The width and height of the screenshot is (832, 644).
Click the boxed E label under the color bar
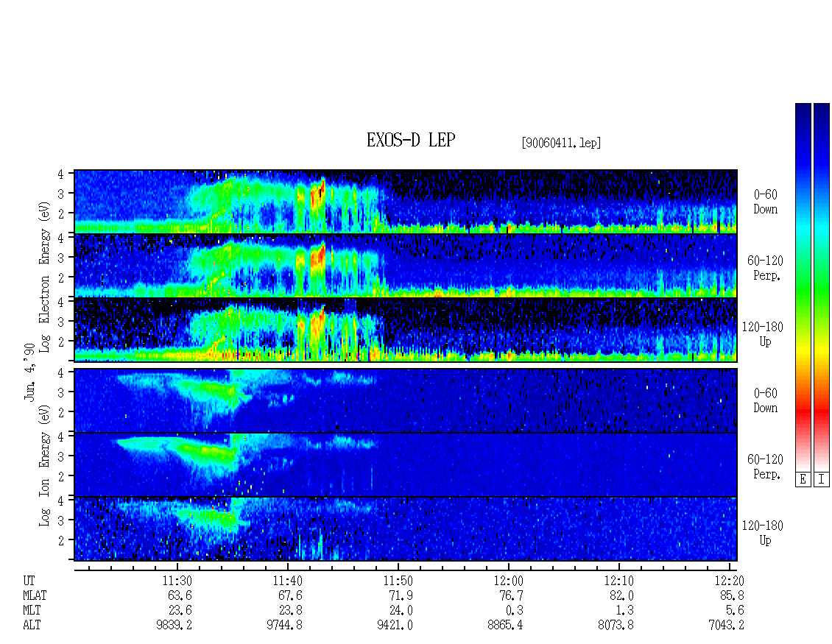pos(803,480)
